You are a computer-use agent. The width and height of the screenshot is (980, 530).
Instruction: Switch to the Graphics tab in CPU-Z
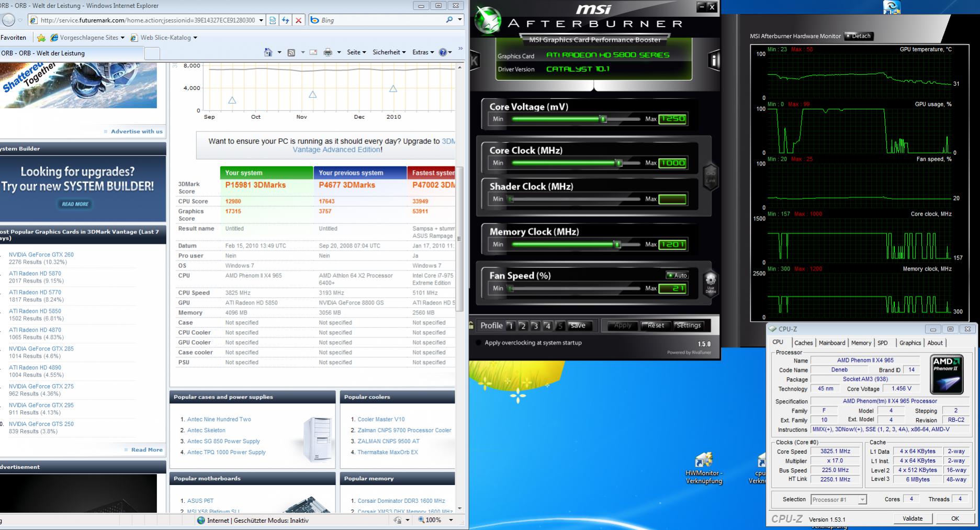[910, 343]
